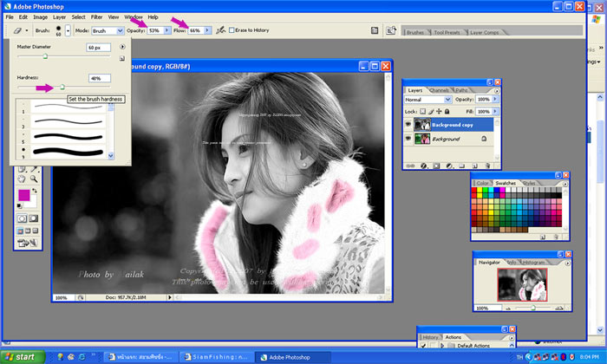Choose Standard Screen Mode
This screenshot has width=607, height=364.
(x=20, y=231)
